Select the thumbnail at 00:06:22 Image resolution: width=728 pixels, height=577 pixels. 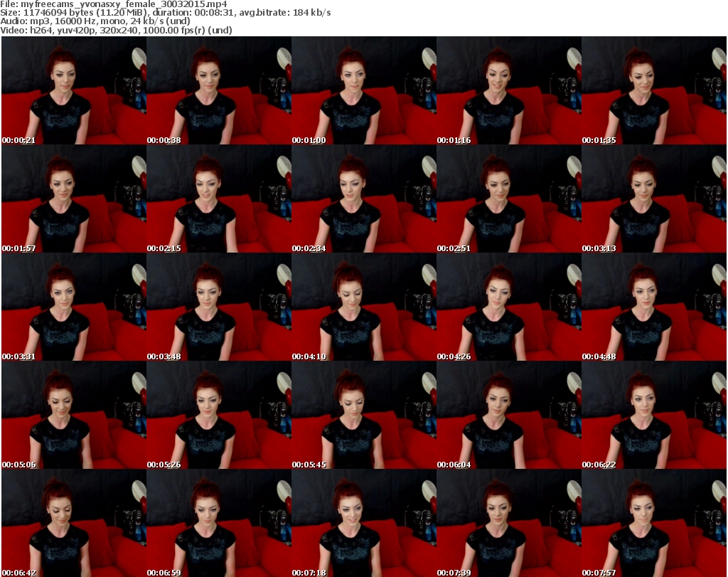(654, 415)
